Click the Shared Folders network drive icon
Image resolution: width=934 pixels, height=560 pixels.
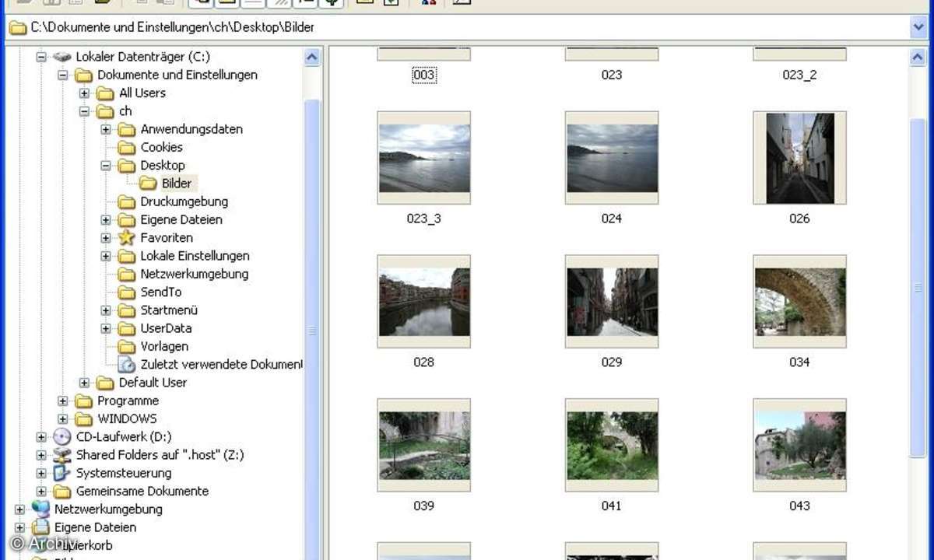pyautogui.click(x=61, y=455)
